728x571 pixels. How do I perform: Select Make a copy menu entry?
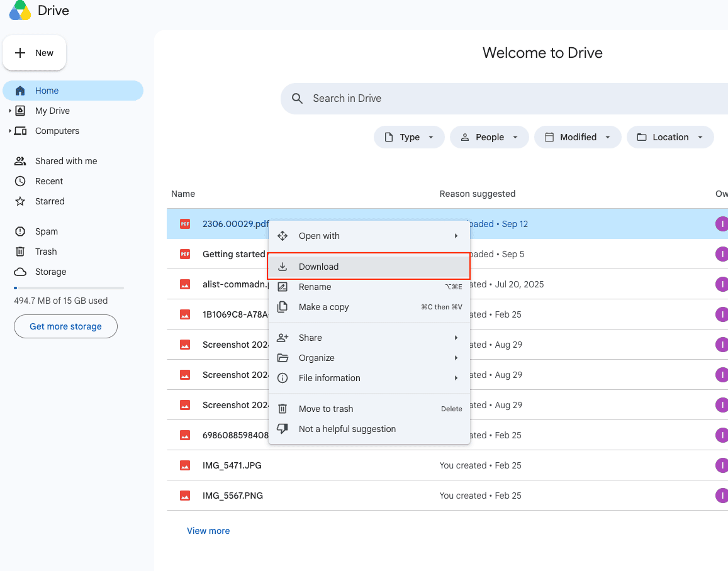(369, 307)
